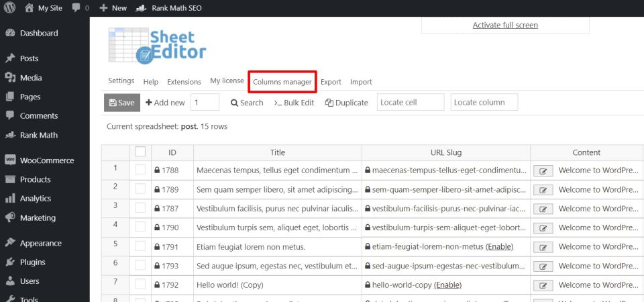Open content editor icon in row 1
644x302 pixels.
pyautogui.click(x=543, y=171)
